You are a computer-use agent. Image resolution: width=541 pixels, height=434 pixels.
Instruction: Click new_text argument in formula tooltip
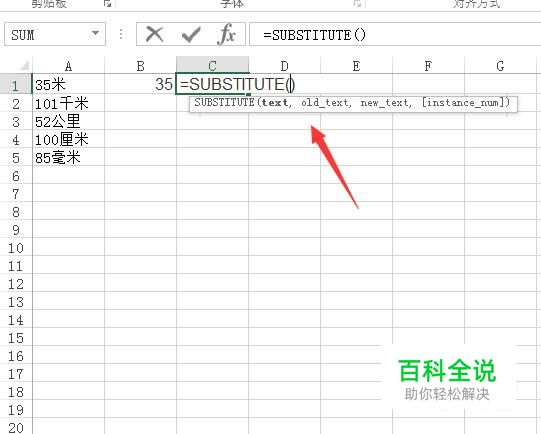point(384,103)
